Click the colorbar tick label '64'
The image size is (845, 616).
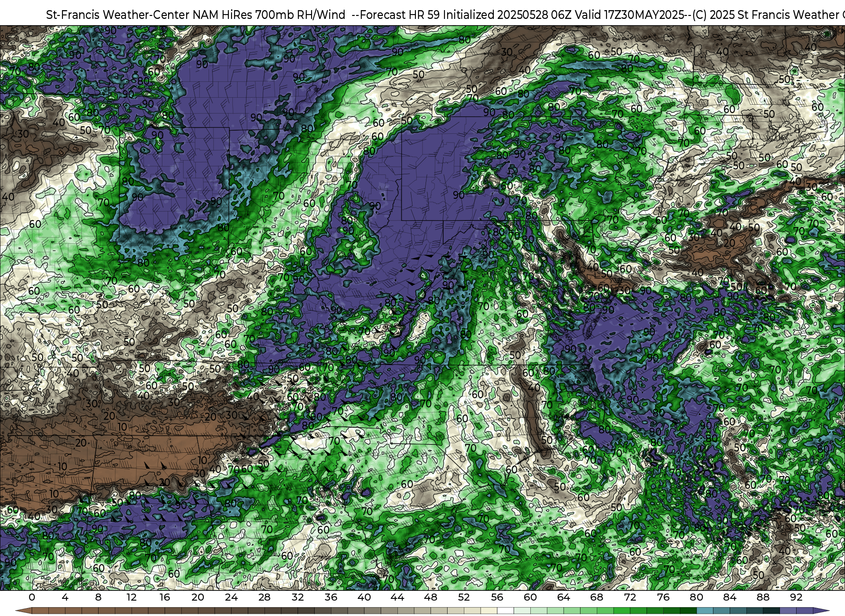pos(563,598)
